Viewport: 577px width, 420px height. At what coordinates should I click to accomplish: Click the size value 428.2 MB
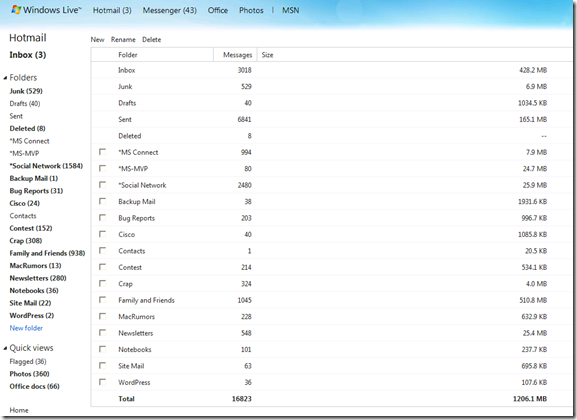pos(533,70)
